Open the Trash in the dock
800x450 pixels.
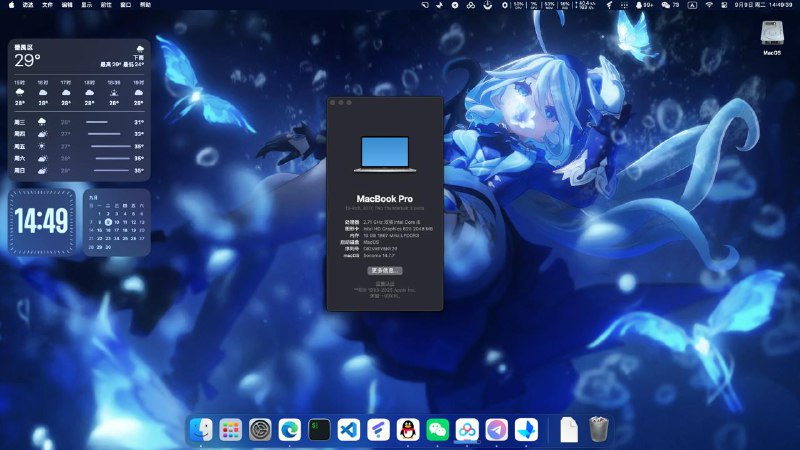pos(598,429)
